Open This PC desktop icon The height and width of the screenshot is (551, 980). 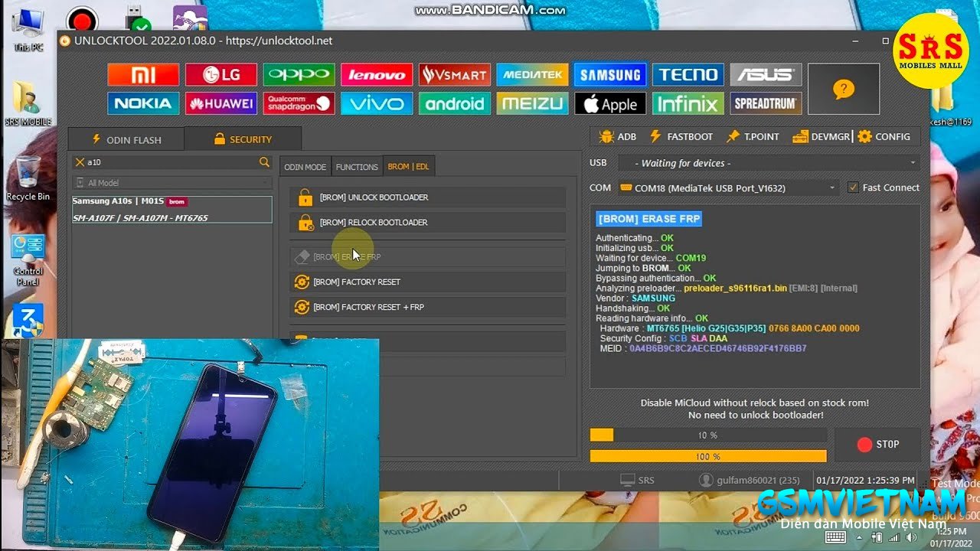click(x=28, y=31)
